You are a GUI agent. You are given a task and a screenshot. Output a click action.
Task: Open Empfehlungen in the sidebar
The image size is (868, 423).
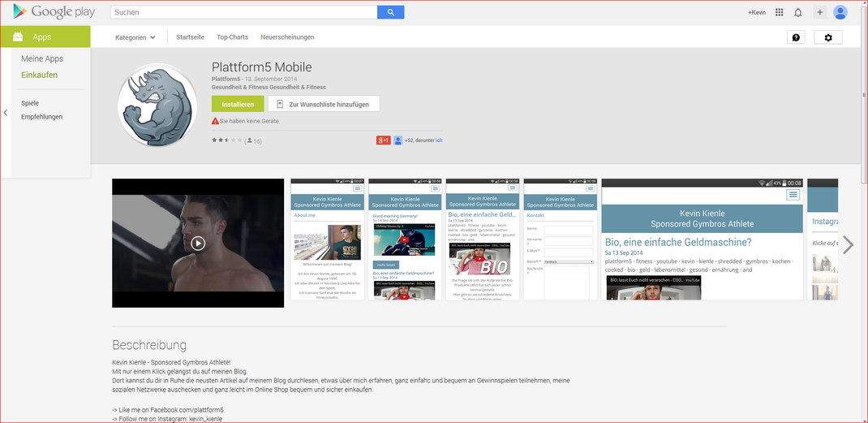click(x=41, y=117)
